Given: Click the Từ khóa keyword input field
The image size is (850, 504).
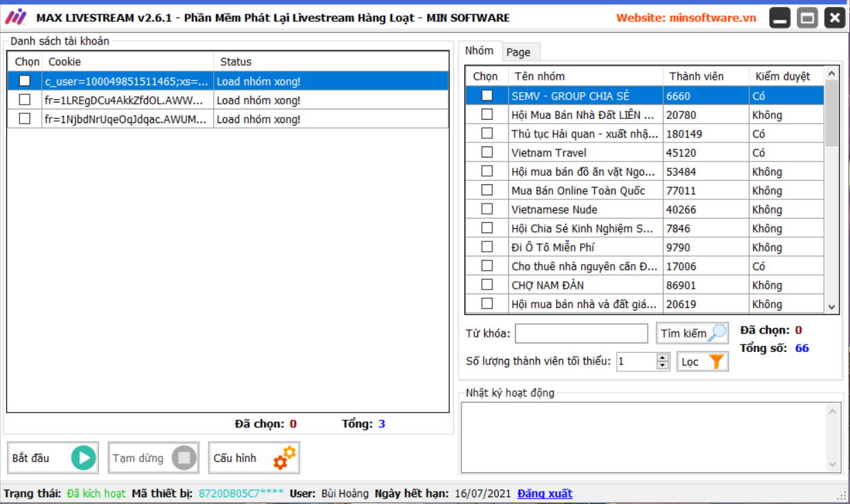Looking at the screenshot, I should [581, 333].
